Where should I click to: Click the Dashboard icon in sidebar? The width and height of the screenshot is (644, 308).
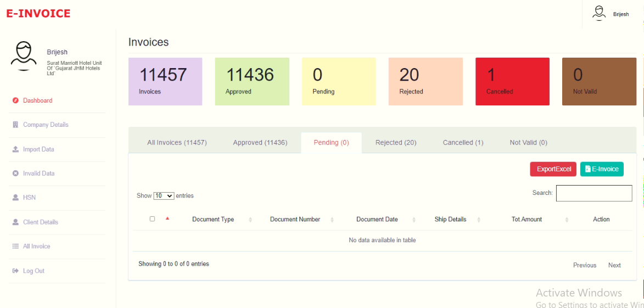pos(15,100)
